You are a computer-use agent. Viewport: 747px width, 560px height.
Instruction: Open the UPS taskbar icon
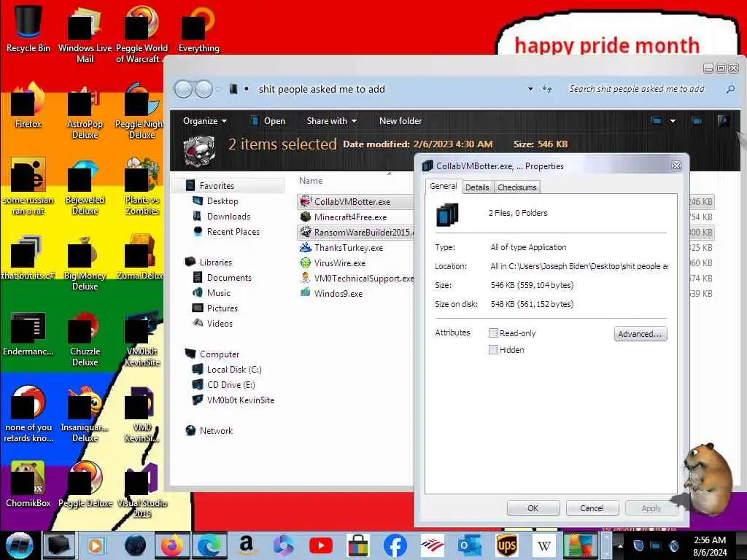click(x=506, y=545)
